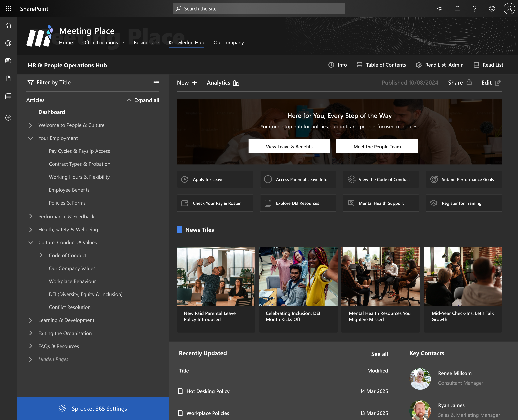Viewport: 518px width, 420px height.
Task: Collapse the Your Employment section
Action: coord(30,138)
